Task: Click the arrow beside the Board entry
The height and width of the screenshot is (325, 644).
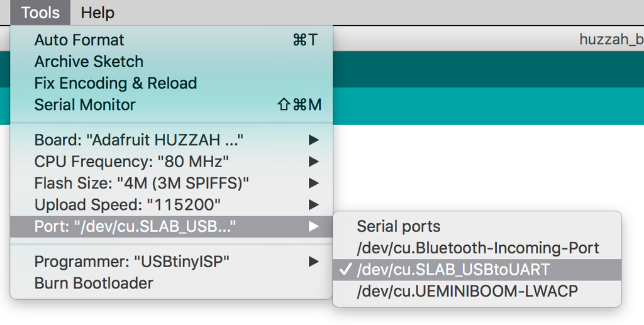Action: 314,140
